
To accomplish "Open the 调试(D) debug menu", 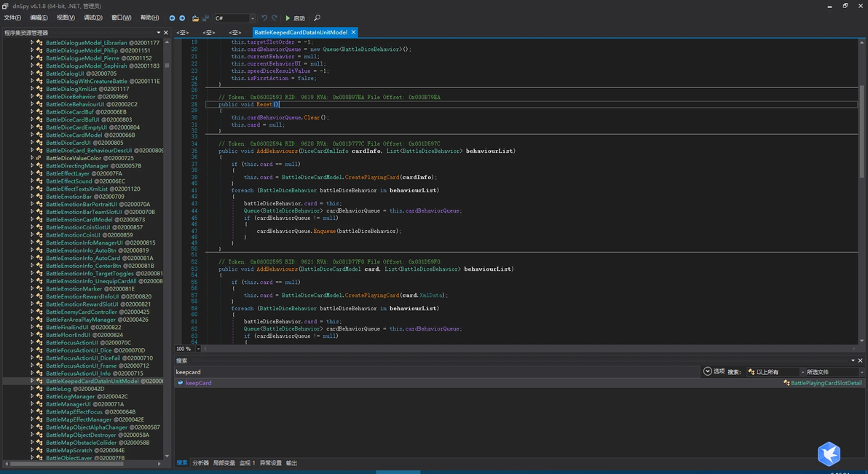I will (x=92, y=18).
